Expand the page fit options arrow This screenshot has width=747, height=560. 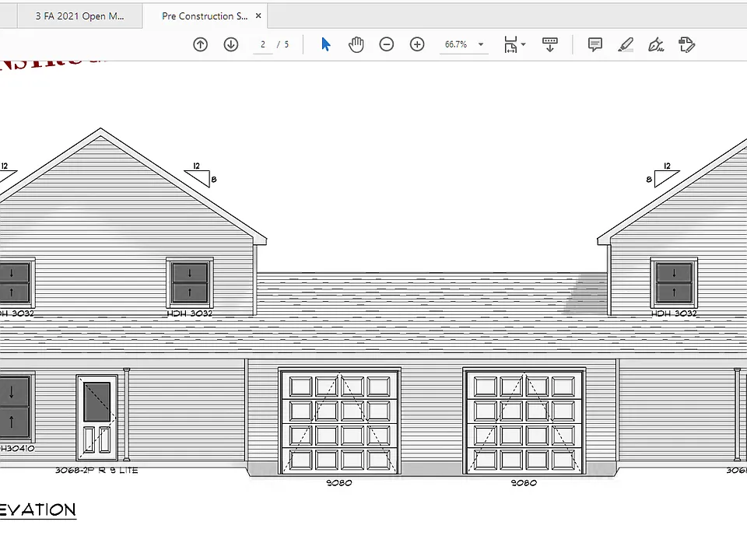click(x=523, y=44)
